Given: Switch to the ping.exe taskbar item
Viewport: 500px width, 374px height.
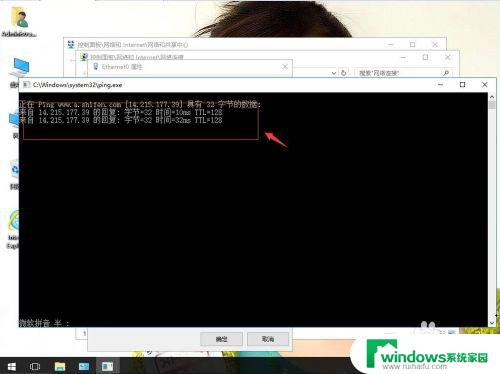Looking at the screenshot, I should [x=107, y=367].
